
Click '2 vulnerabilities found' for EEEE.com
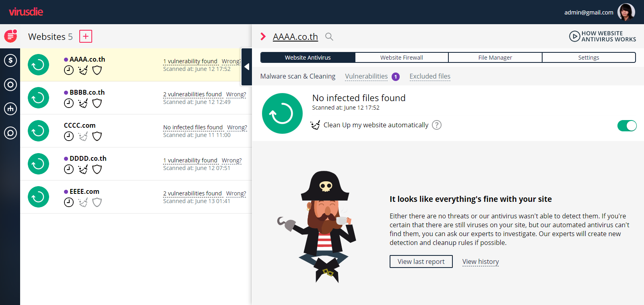[x=192, y=193]
